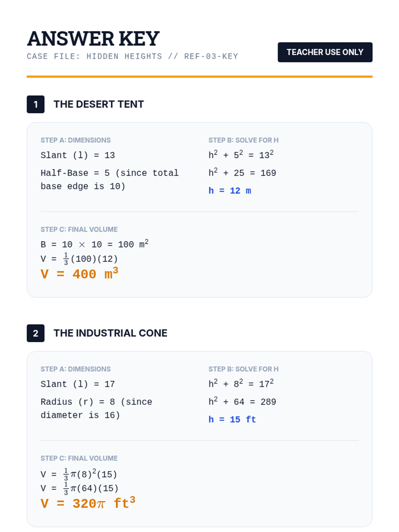Click the Slant (l) = 13 line
This screenshot has height=532, width=399.
(77, 155)
